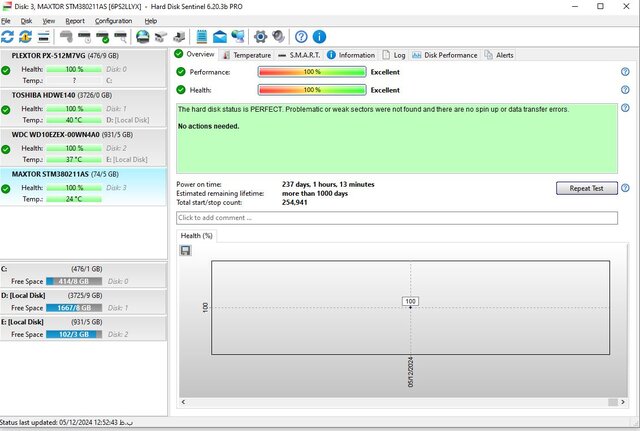Screen dimensions: 640x431
Task: Click the refresh disk status toolbar icon
Action: point(8,37)
